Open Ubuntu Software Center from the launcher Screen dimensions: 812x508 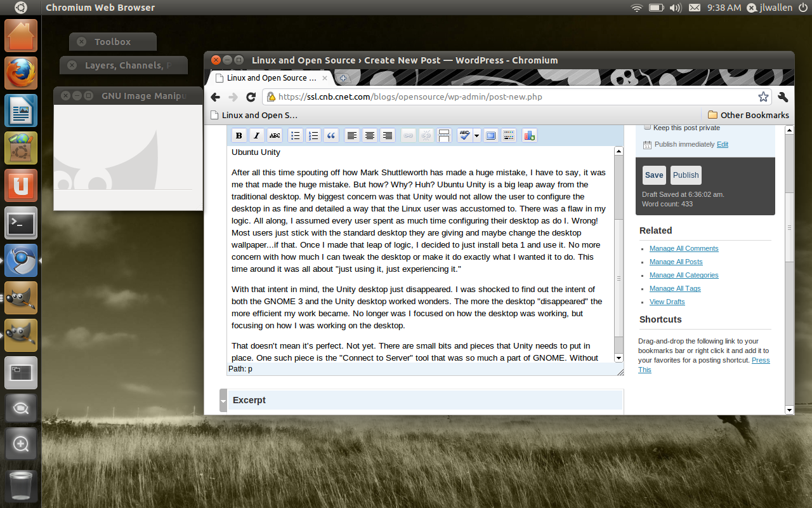21,148
